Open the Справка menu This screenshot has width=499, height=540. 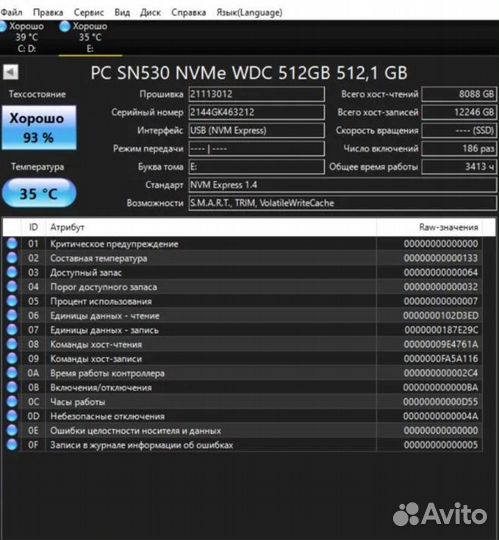(189, 12)
